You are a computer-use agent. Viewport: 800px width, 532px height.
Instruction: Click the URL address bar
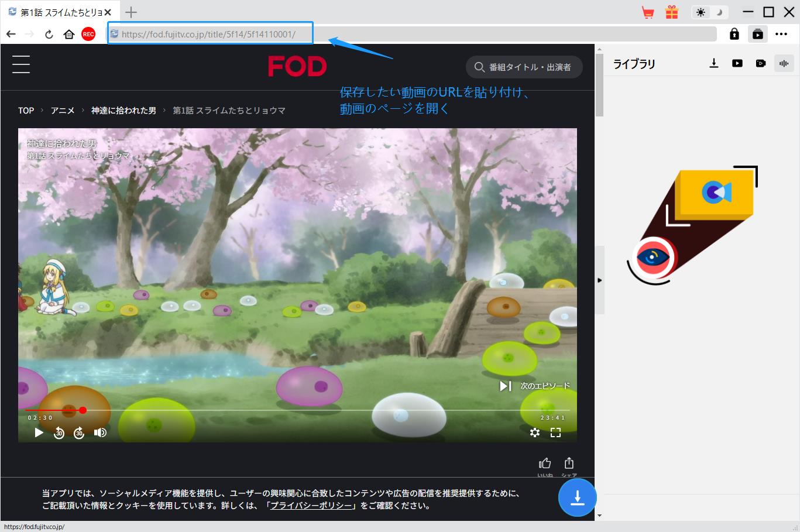(412, 34)
